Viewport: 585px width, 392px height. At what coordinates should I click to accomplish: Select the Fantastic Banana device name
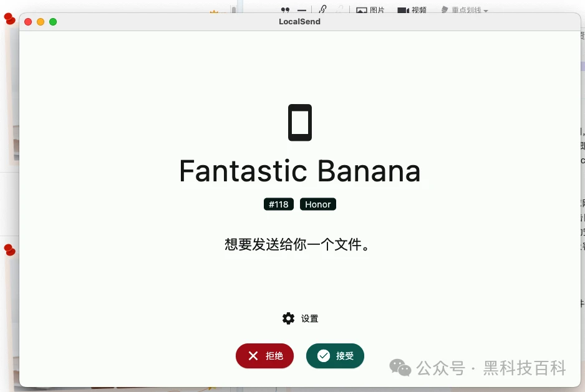click(x=300, y=171)
